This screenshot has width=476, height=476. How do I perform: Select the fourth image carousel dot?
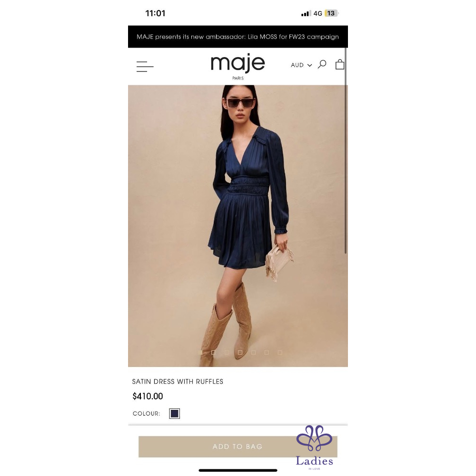point(240,352)
